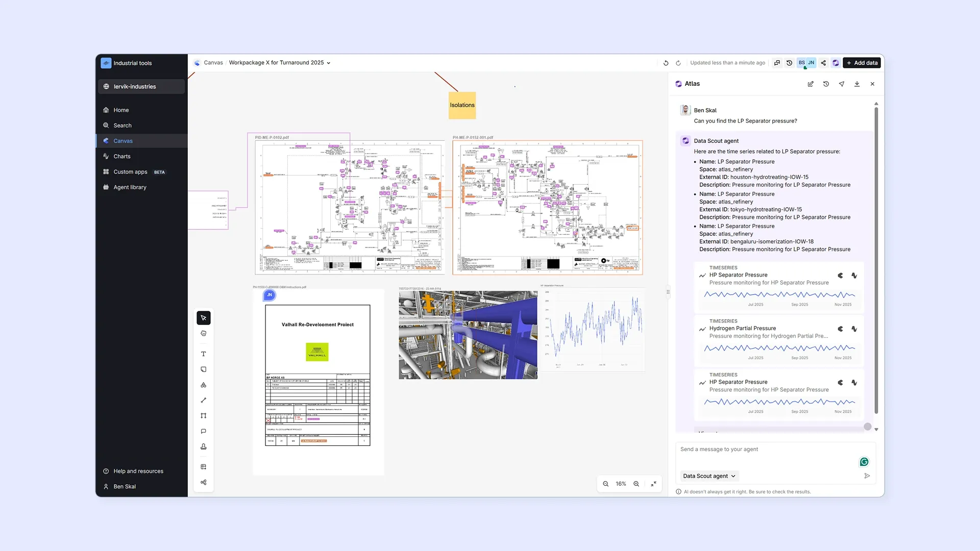Send the message with arrow icon
Viewport: 980px width, 551px height.
click(x=867, y=476)
